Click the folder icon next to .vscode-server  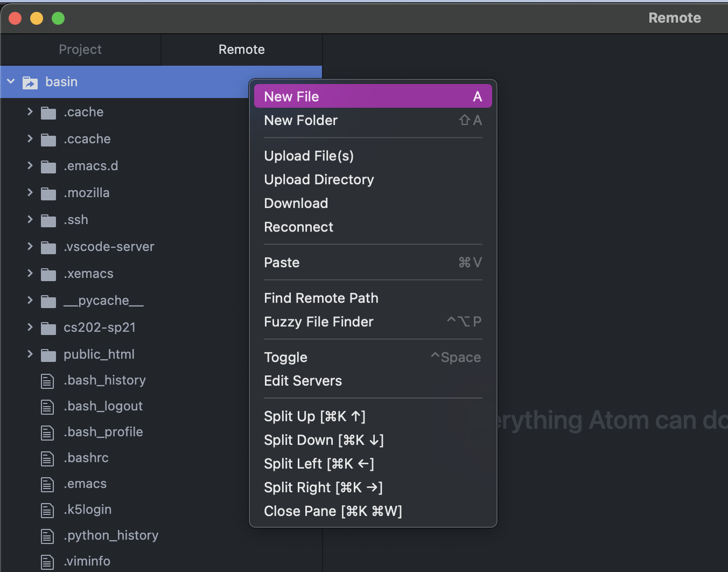click(48, 247)
